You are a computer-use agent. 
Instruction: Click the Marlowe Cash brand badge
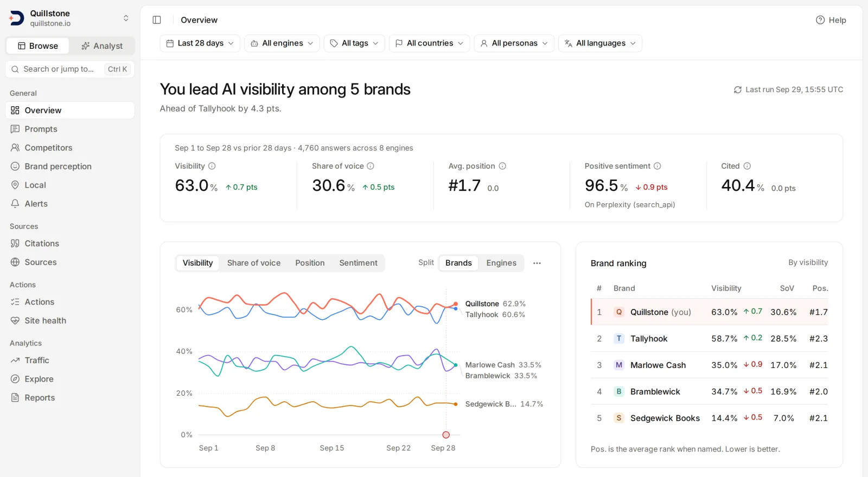[619, 365]
